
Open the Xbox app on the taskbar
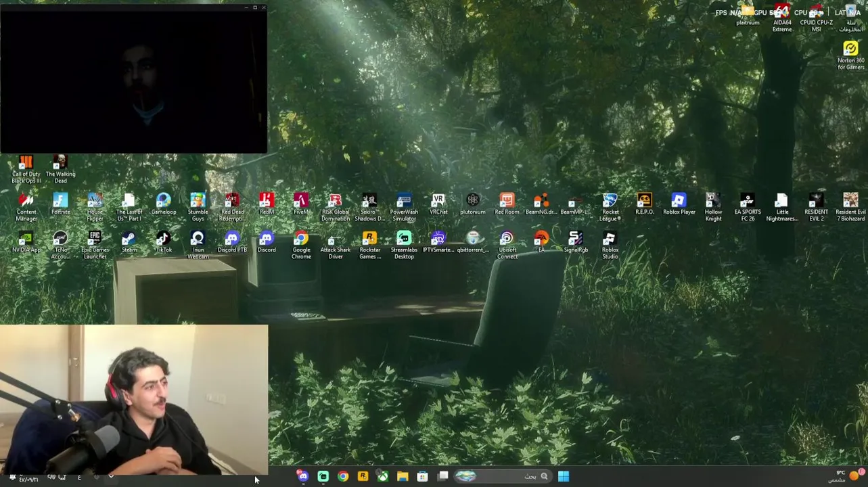pyautogui.click(x=383, y=476)
